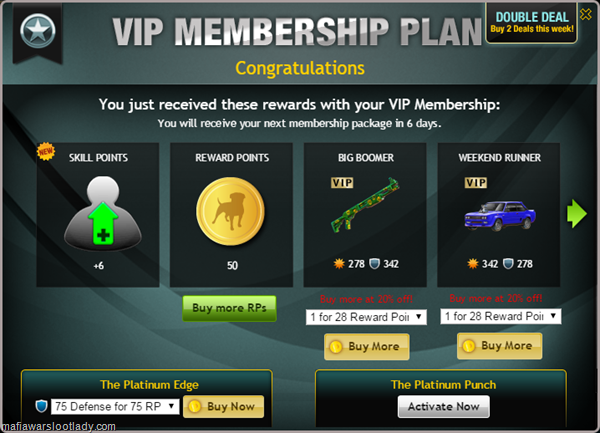Click the Buy more RPs button
600x433 pixels.
coord(229,308)
